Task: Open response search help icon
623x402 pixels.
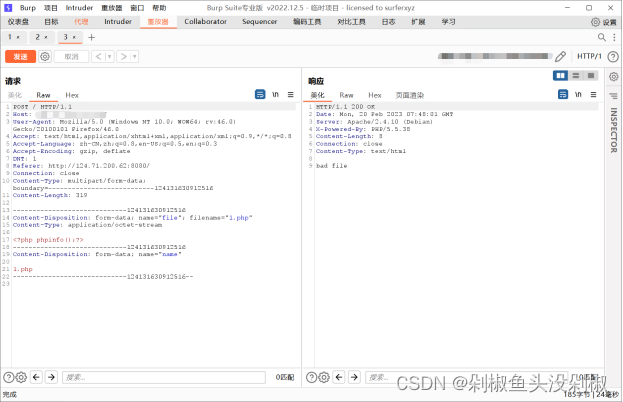Action: point(312,377)
